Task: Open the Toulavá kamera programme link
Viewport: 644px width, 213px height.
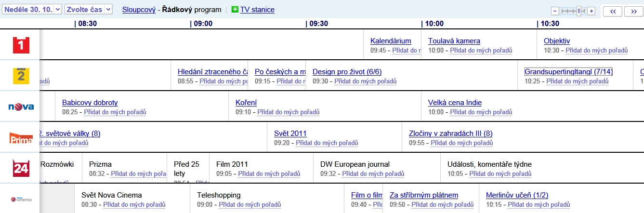Action: click(454, 41)
